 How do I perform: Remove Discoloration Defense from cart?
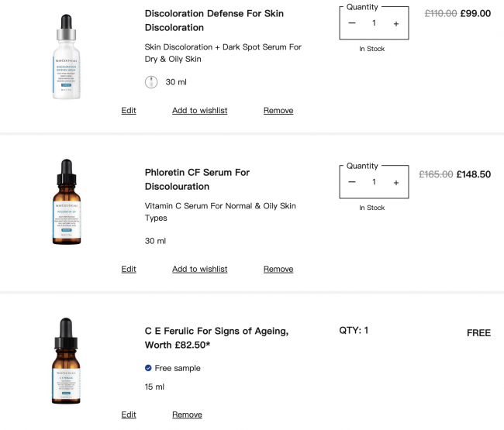tap(278, 111)
